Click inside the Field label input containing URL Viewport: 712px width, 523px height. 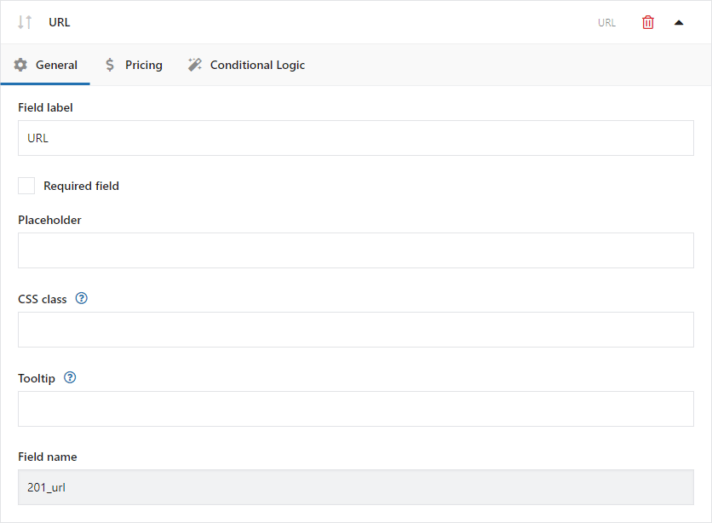[x=356, y=138]
